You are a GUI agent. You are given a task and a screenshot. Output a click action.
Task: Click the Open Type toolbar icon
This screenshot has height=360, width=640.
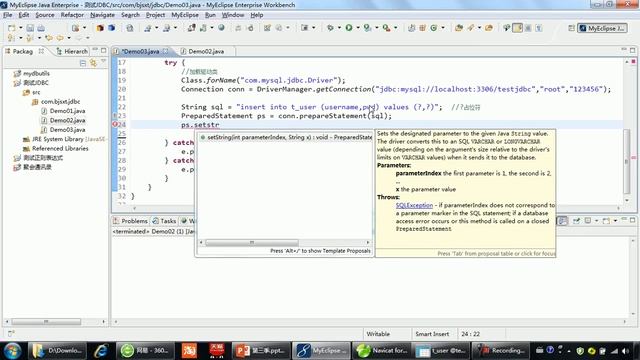pyautogui.click(x=459, y=28)
